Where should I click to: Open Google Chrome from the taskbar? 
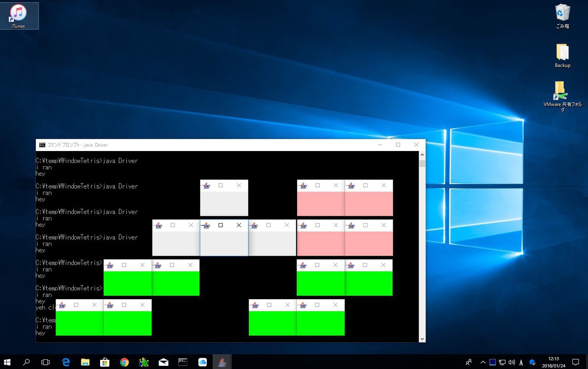(x=124, y=362)
